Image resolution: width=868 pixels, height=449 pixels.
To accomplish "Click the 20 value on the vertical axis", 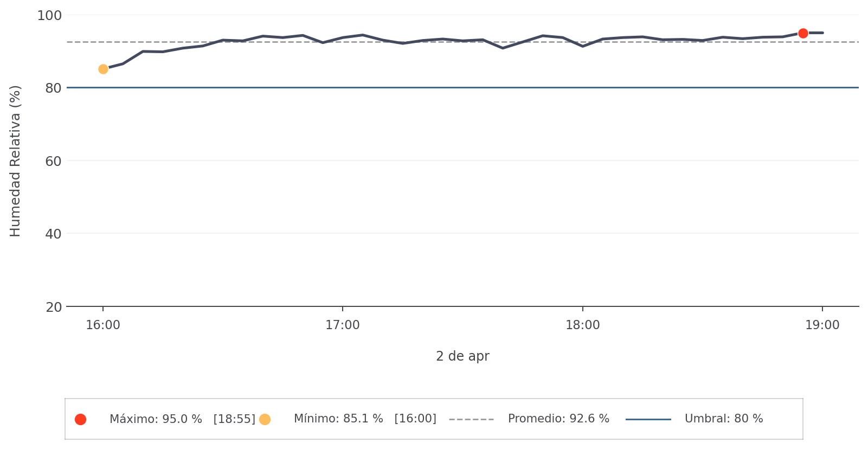I will click(x=54, y=307).
